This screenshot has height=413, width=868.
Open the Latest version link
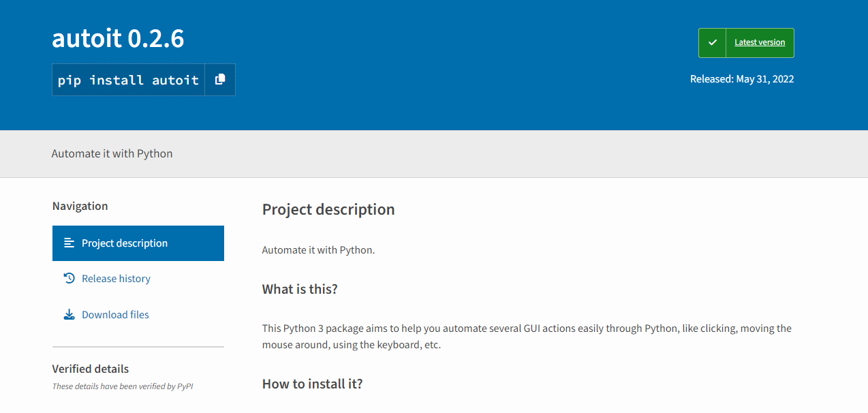coord(760,42)
